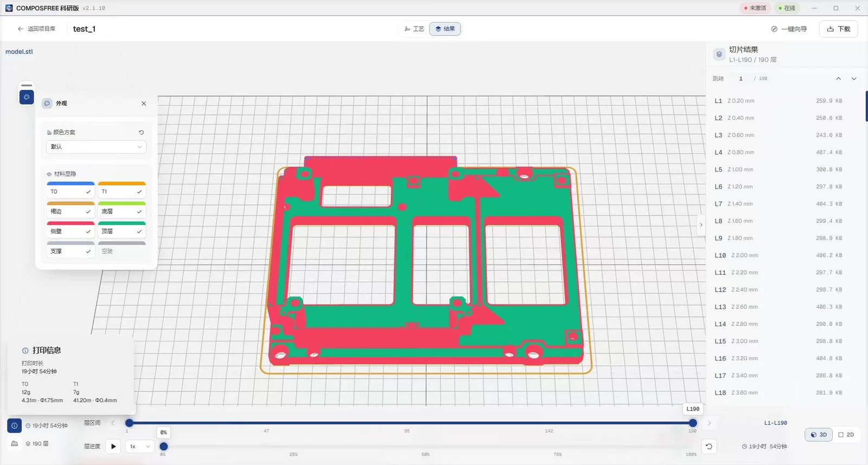Click the 切片结果 layers icon

click(x=719, y=54)
